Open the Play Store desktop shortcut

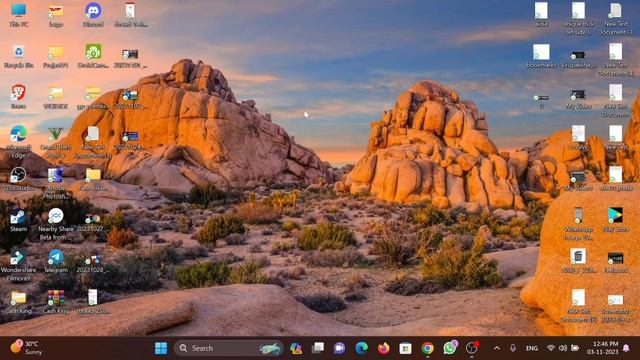[616, 220]
